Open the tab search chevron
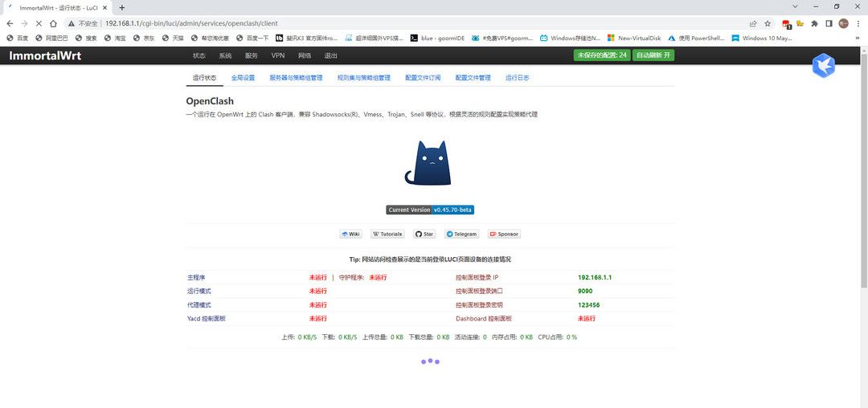The width and height of the screenshot is (868, 408). click(x=795, y=6)
